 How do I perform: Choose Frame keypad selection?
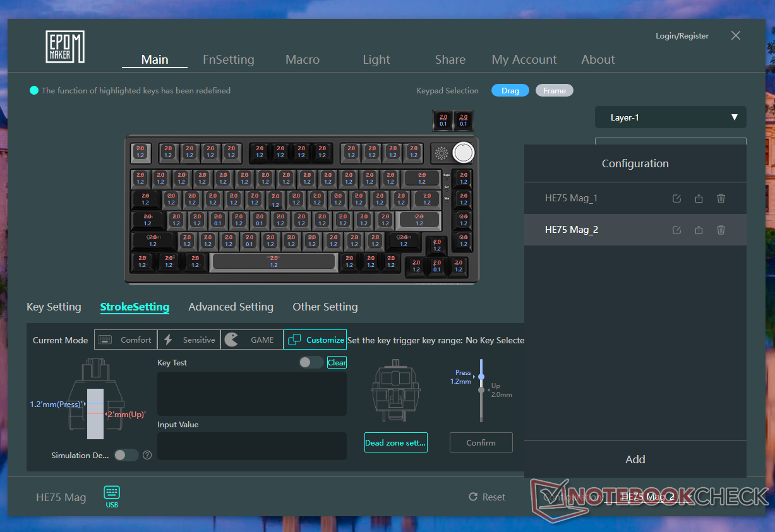tap(555, 90)
